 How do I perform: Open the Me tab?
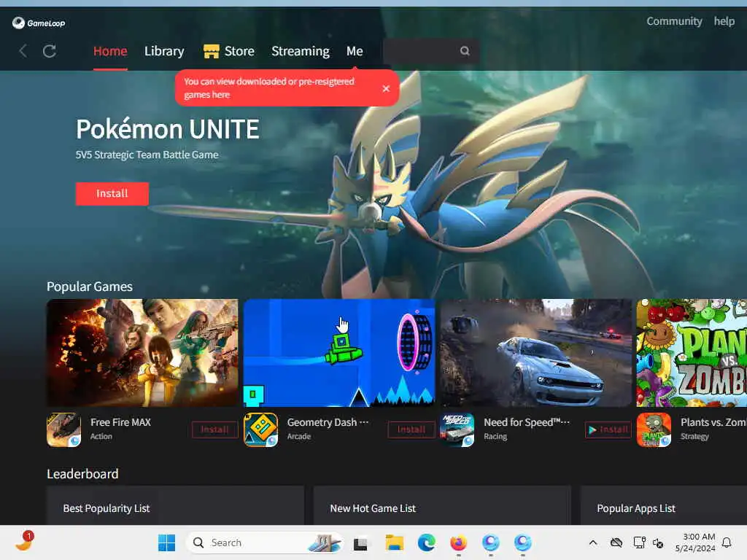coord(355,51)
